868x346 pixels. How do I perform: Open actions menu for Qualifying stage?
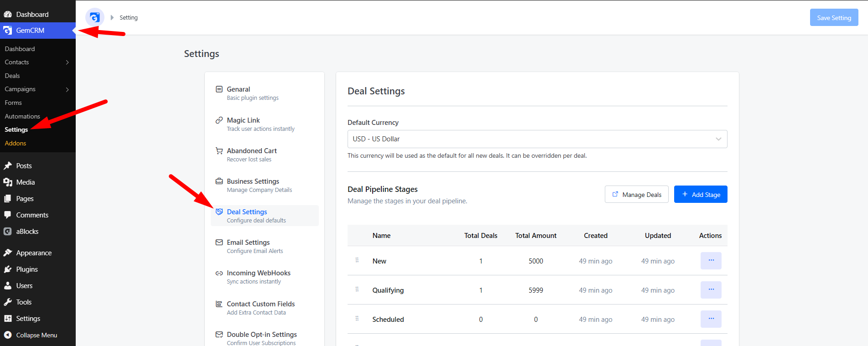click(711, 290)
